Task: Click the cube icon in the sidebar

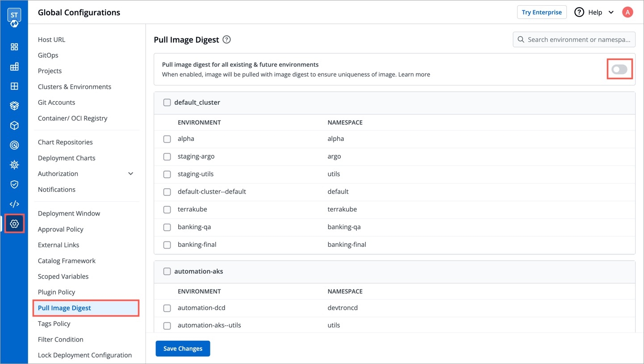Action: tap(14, 126)
